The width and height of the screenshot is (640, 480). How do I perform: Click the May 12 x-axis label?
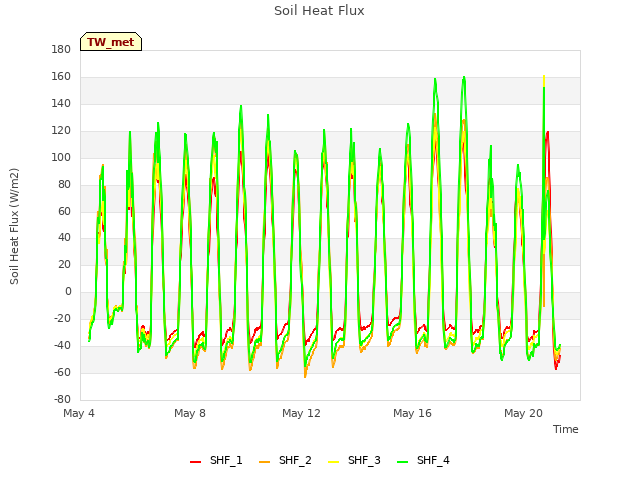(x=301, y=413)
